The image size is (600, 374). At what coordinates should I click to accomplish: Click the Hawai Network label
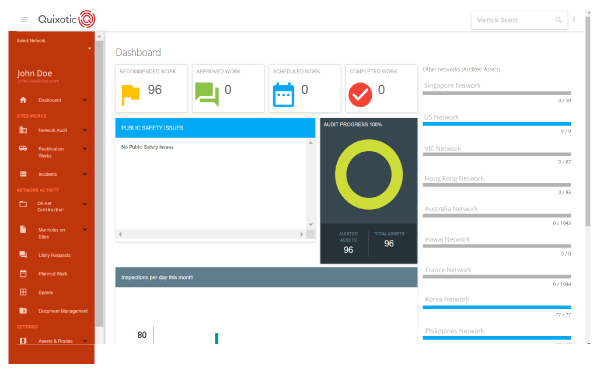pos(448,239)
